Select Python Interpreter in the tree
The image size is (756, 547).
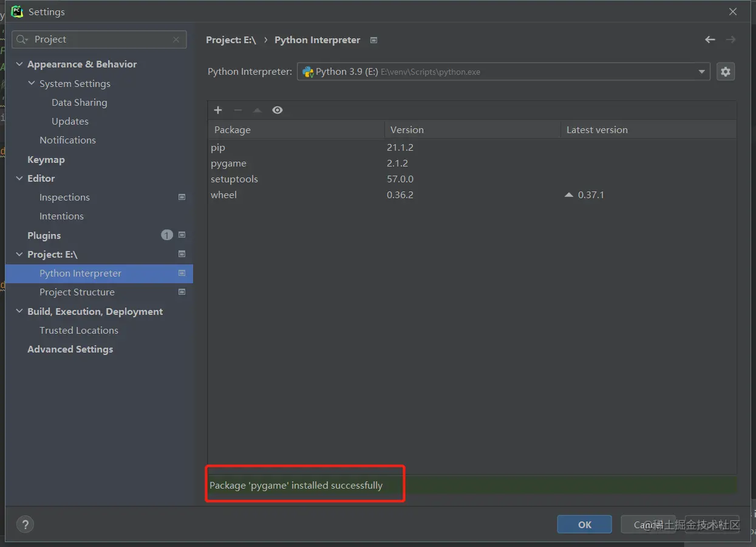tap(99, 273)
